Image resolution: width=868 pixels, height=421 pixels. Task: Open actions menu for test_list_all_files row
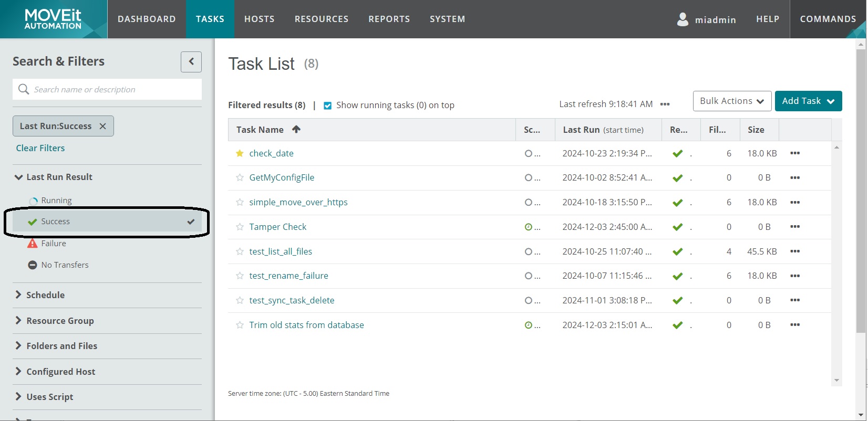[795, 251]
